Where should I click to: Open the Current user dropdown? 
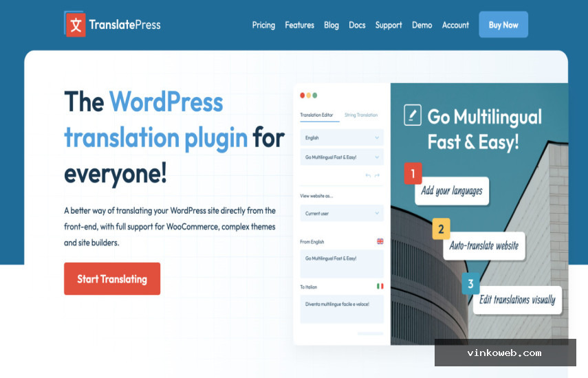342,213
